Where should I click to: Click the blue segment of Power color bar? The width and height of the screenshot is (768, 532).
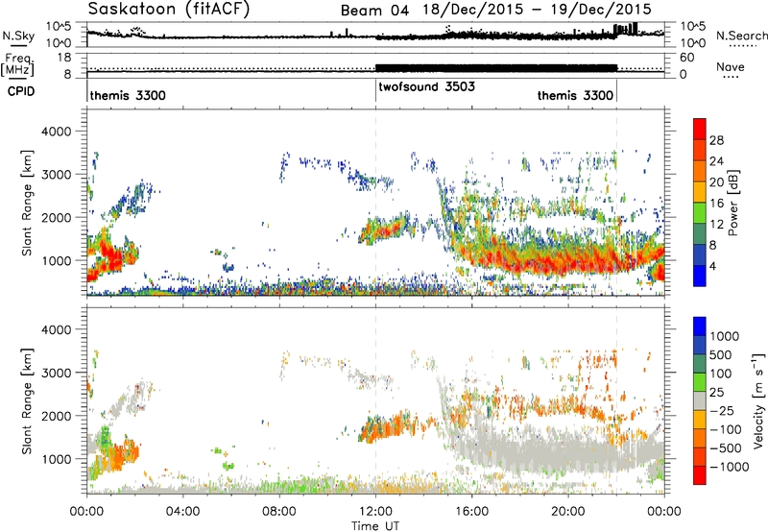[x=700, y=276]
